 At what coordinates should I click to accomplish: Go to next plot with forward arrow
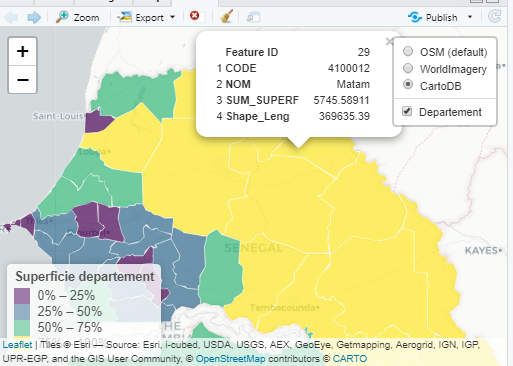coord(34,17)
